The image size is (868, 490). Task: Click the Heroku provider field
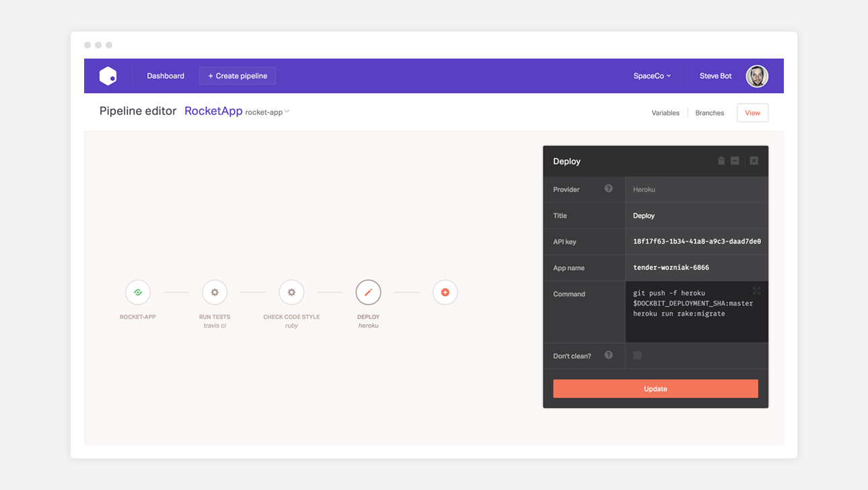click(x=696, y=190)
